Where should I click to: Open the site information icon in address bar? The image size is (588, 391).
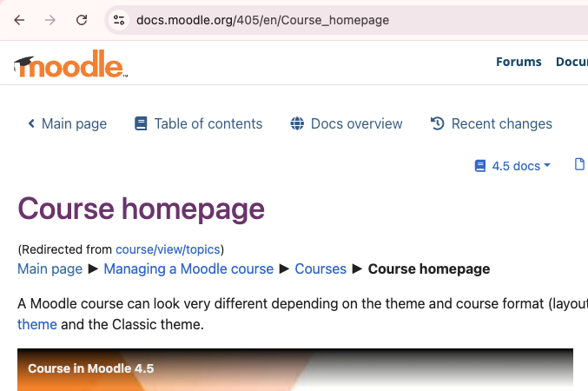[119, 20]
